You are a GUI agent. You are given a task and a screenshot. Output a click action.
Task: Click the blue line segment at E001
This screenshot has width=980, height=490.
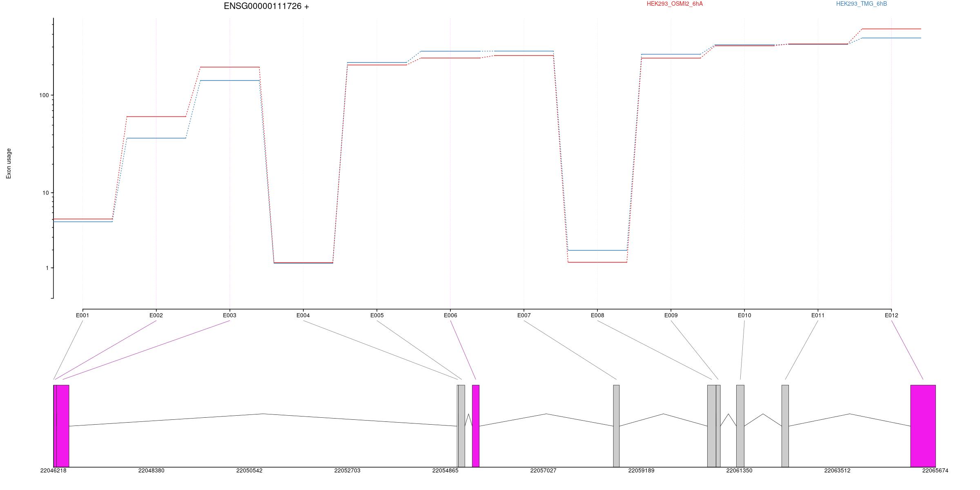[x=82, y=222]
